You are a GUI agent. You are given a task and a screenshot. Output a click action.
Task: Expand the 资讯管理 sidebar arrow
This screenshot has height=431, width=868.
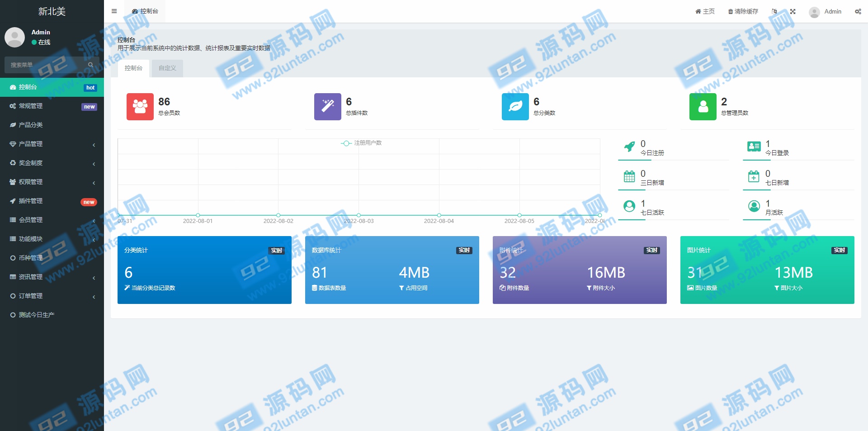(x=94, y=278)
